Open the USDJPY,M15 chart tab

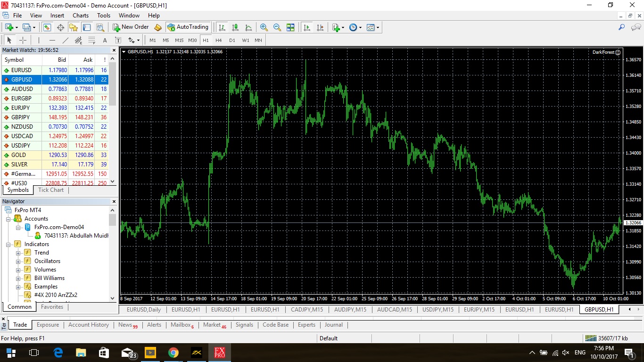point(438,310)
